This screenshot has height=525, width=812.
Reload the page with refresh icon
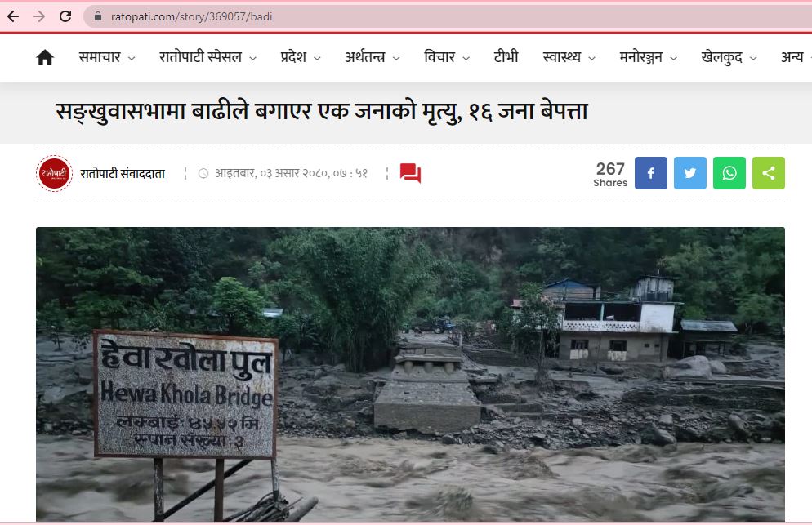click(x=65, y=16)
